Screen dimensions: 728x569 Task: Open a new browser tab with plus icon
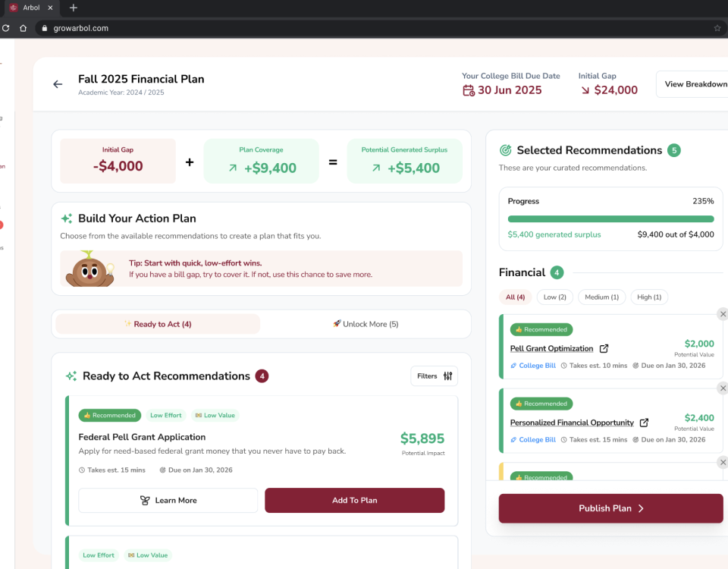pos(74,8)
